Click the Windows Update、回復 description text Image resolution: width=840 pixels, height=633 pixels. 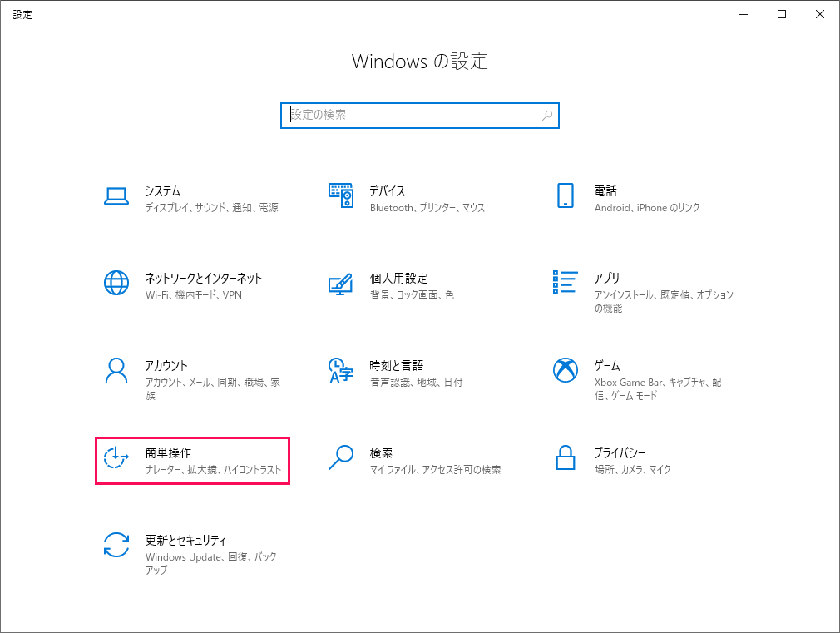click(x=211, y=564)
